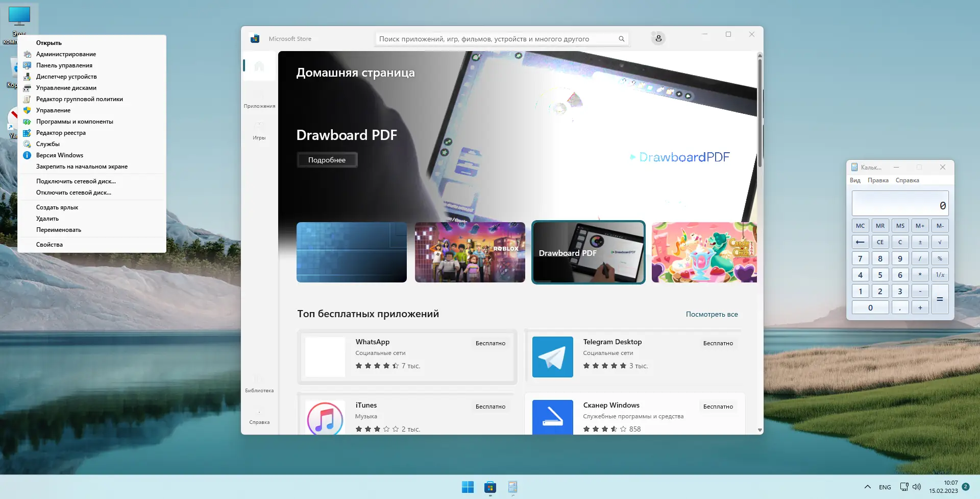Select Администрирование in the context menu
Screen dimensions: 980x499
click(x=92, y=54)
